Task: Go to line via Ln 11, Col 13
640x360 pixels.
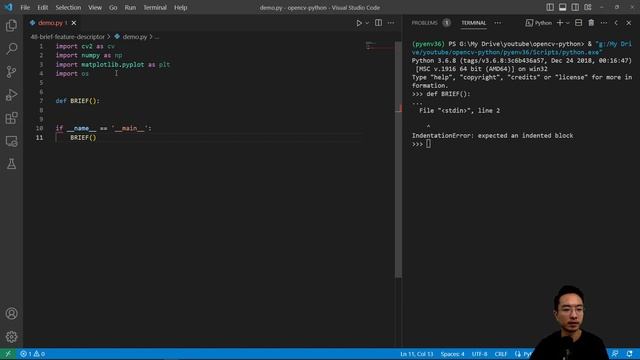Action: click(x=417, y=354)
